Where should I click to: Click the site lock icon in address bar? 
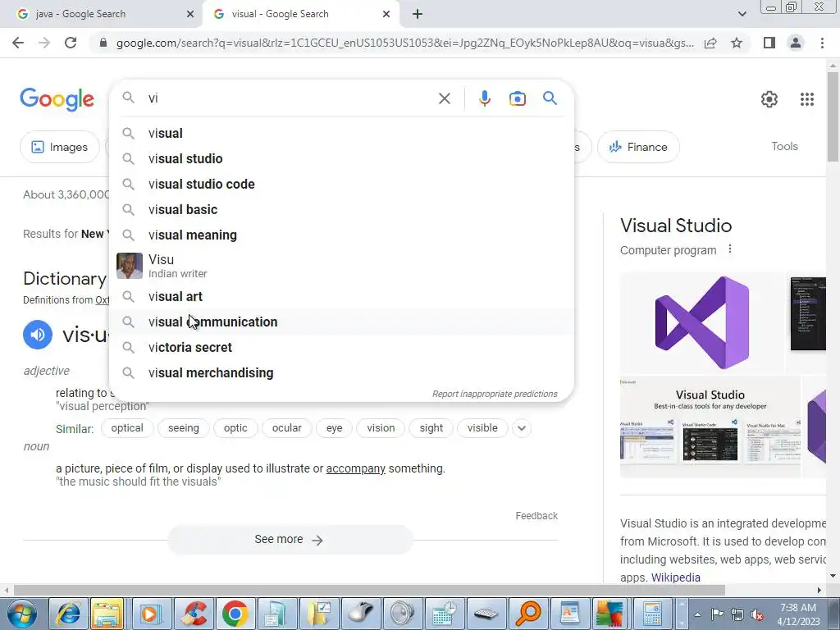[x=103, y=43]
